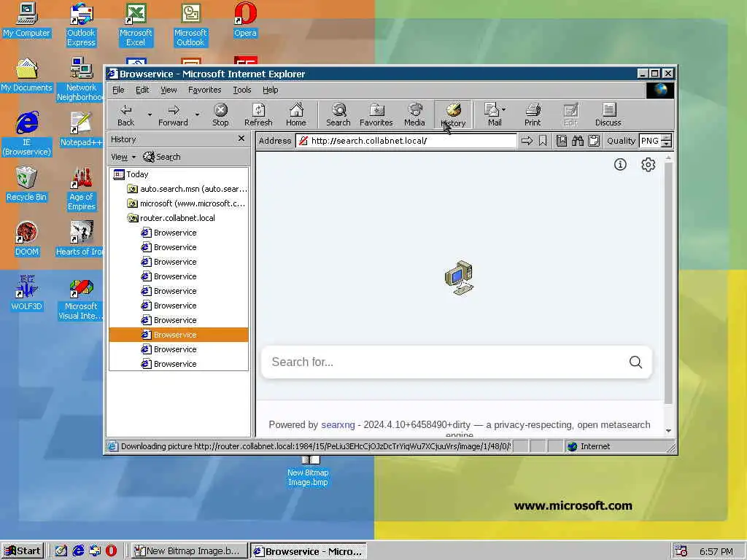Open the Favorites menu

(204, 90)
